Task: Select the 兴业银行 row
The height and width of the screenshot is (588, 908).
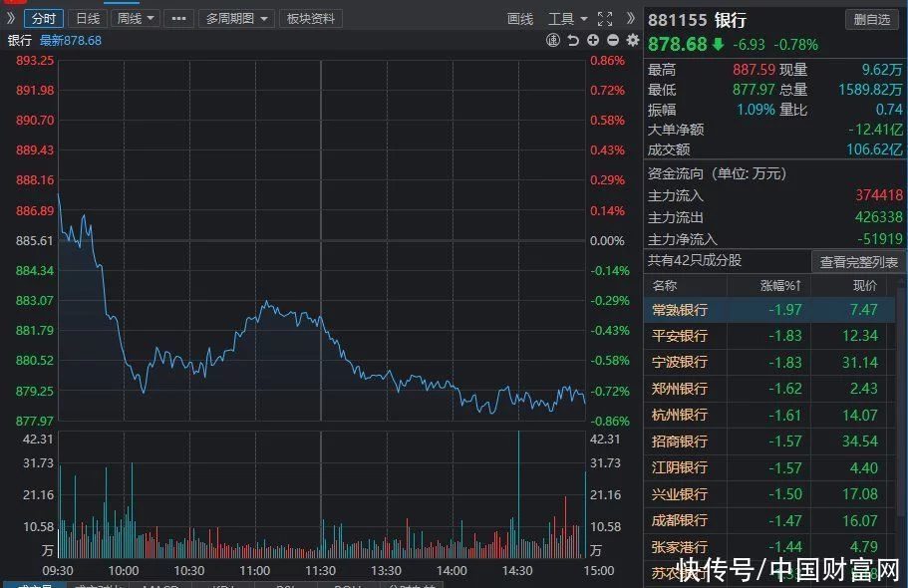Action: [x=769, y=494]
